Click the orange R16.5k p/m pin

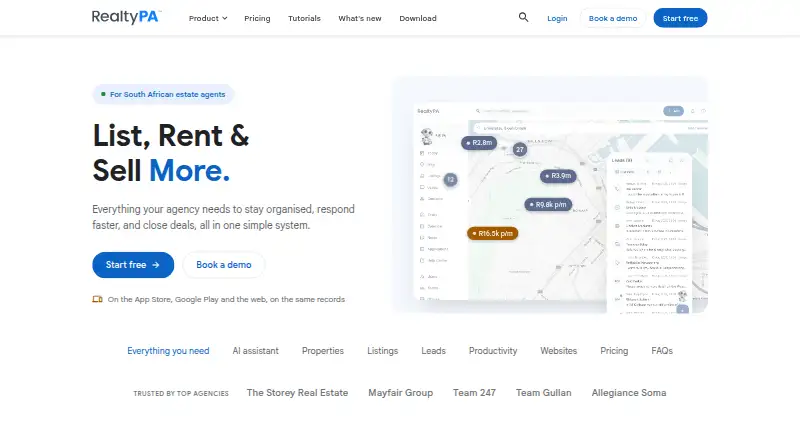[x=493, y=234]
